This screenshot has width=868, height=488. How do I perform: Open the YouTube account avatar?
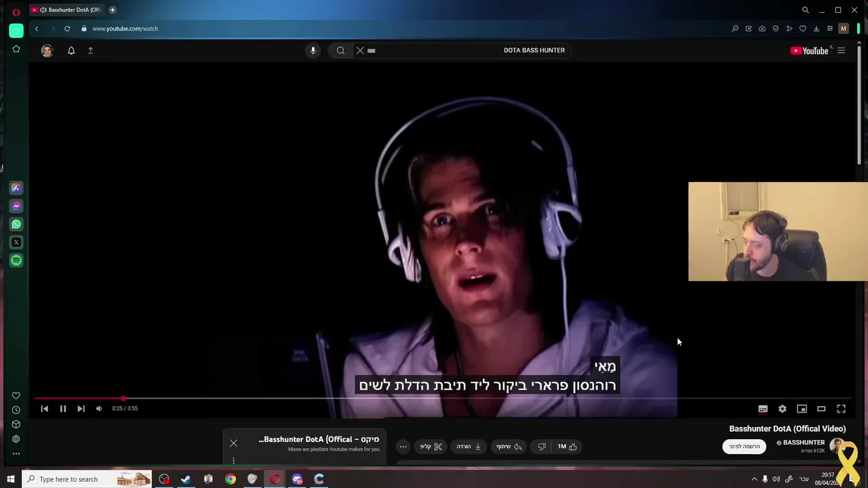click(x=47, y=50)
